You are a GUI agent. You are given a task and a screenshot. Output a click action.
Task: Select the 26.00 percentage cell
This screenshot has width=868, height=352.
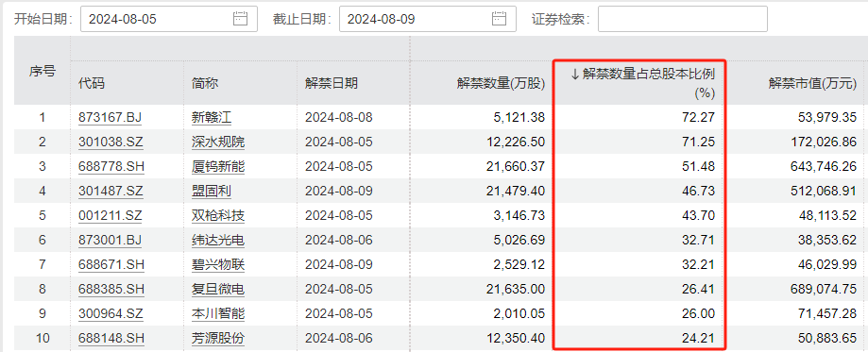(x=700, y=314)
